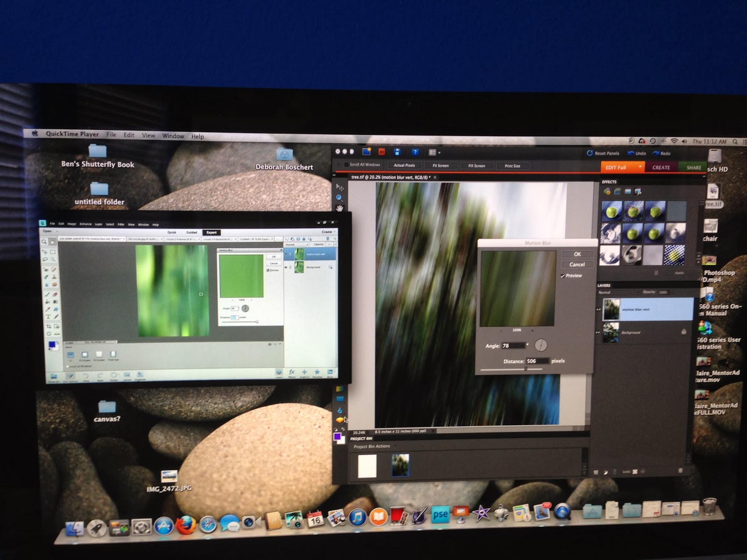The width and height of the screenshot is (747, 560).
Task: Open the Create dropdown in recorded Elements window
Action: tap(328, 232)
